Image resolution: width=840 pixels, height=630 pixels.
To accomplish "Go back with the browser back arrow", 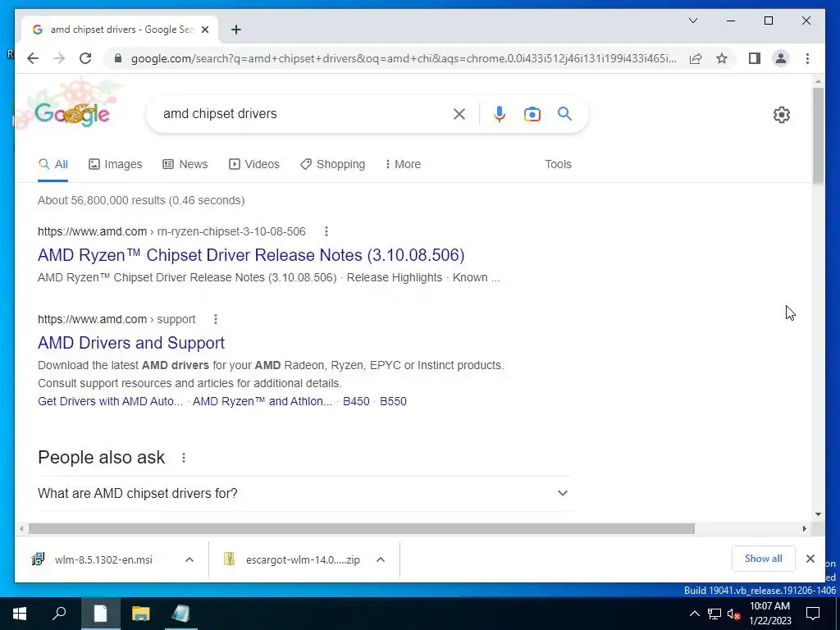I will [x=33, y=58].
